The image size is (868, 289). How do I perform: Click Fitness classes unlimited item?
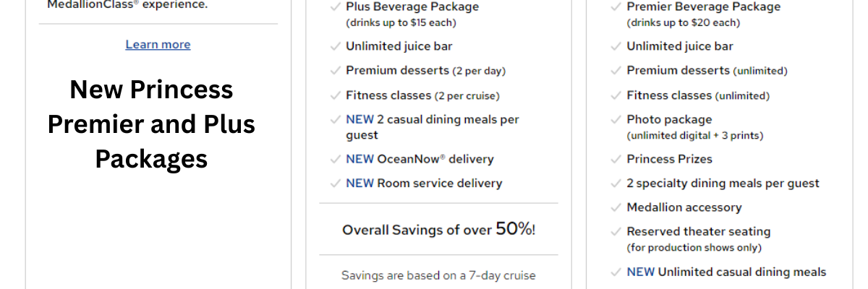(698, 95)
